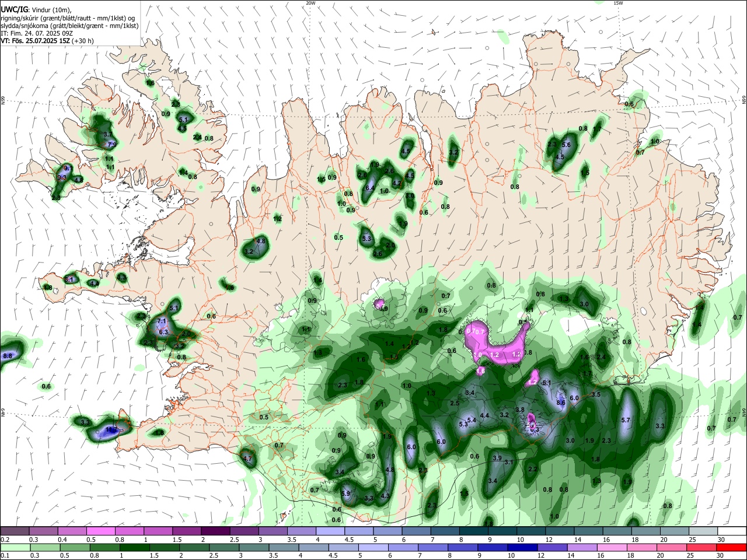The width and height of the screenshot is (747, 560).
Task: Click the "15W" longitude label
Action: 618,3
